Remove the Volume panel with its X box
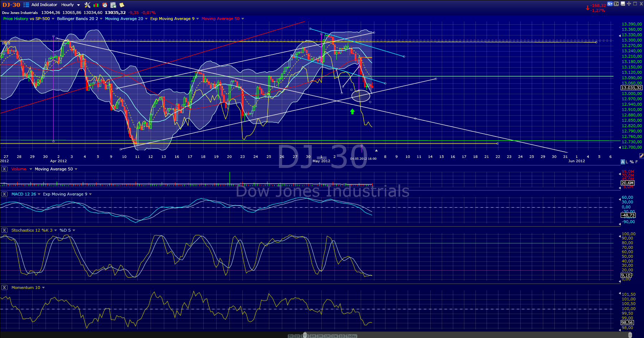644x338 pixels. coord(4,169)
